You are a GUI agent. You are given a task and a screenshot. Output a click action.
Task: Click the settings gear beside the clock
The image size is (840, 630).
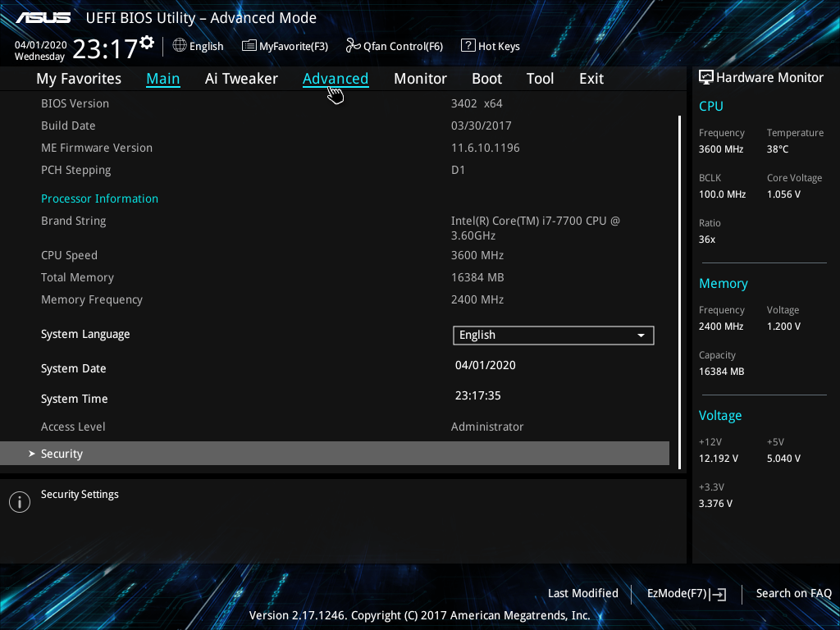pos(147,43)
